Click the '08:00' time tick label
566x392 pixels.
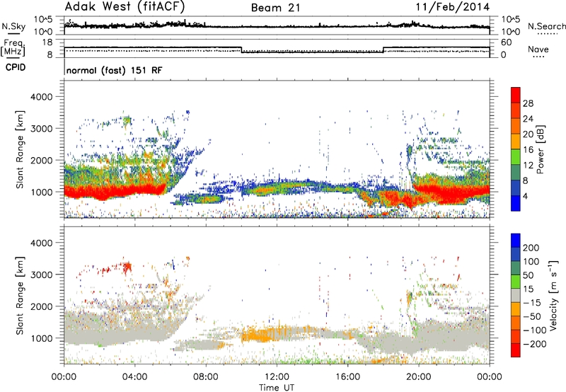coord(206,377)
